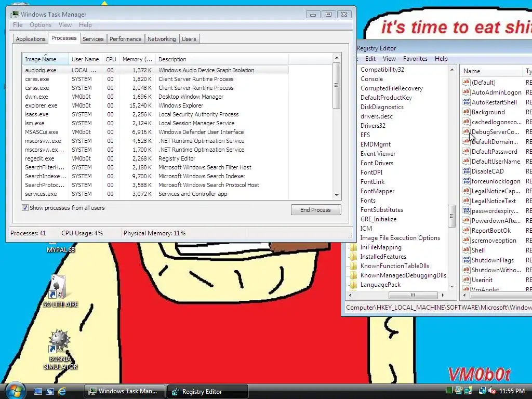Select the explorer.exe process row
Viewport: 532px width, 399px height.
pos(155,105)
